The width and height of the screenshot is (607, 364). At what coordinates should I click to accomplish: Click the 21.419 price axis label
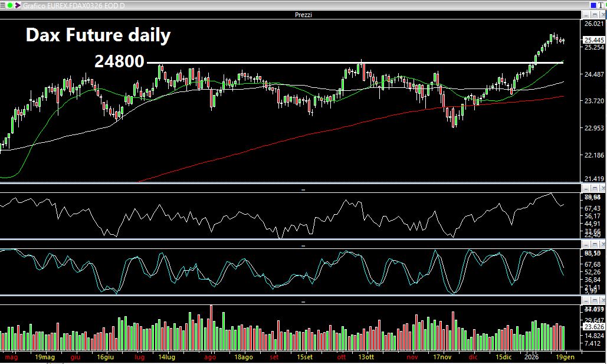pyautogui.click(x=594, y=179)
